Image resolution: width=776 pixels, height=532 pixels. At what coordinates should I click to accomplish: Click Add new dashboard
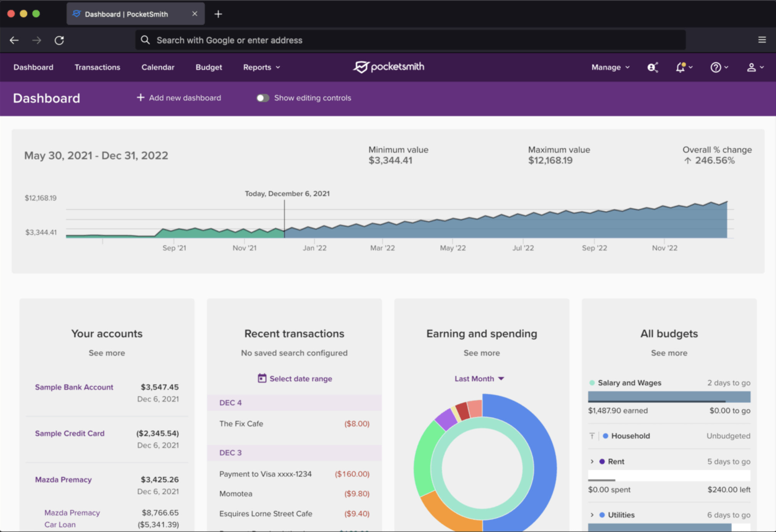pyautogui.click(x=179, y=98)
